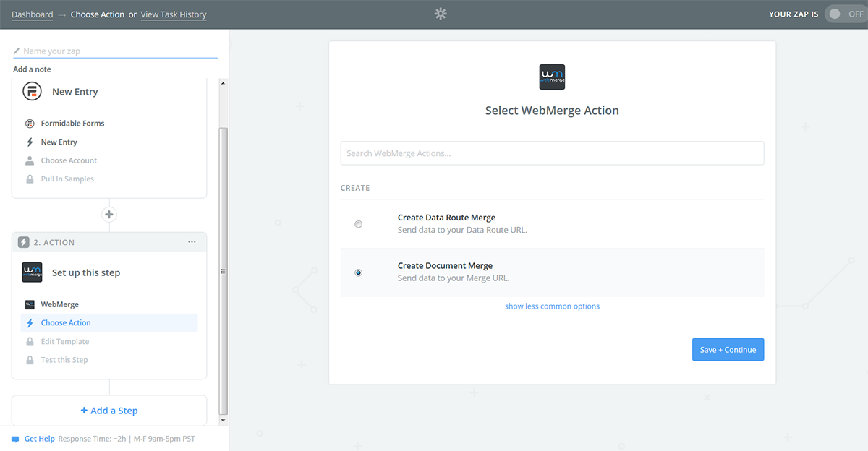Click the Search WebMerge Actions field
The image size is (868, 451).
[552, 153]
